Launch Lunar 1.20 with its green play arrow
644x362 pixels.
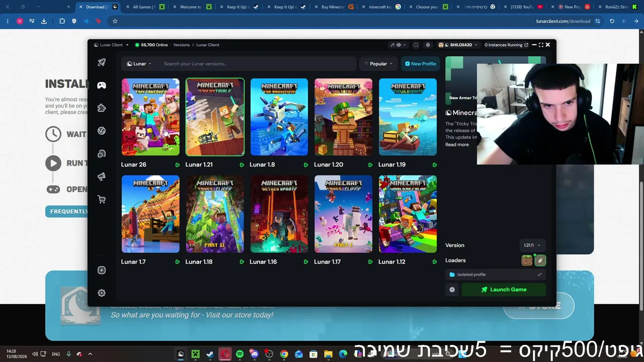click(x=370, y=165)
